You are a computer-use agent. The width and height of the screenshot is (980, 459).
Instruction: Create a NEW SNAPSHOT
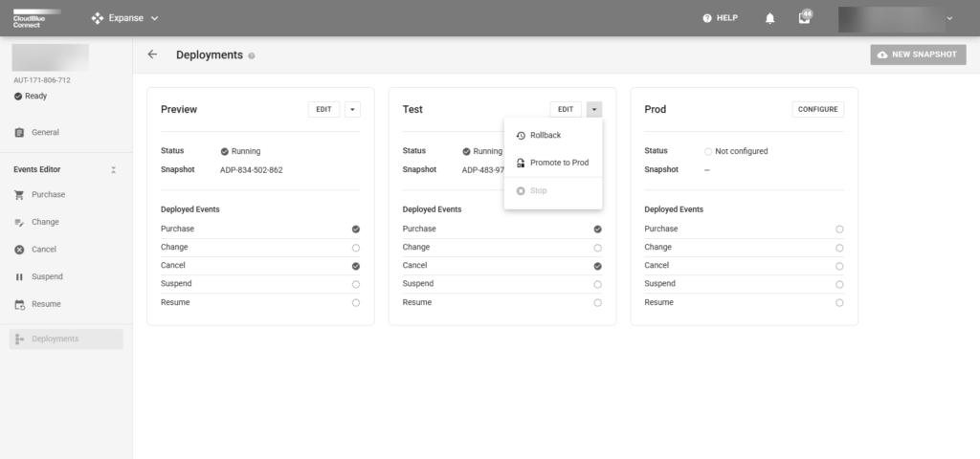(918, 55)
